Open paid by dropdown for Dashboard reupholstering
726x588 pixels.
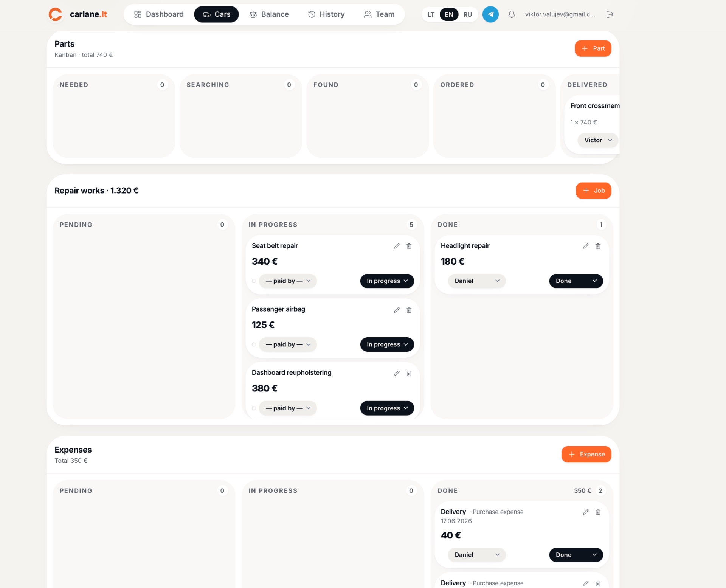coord(288,408)
